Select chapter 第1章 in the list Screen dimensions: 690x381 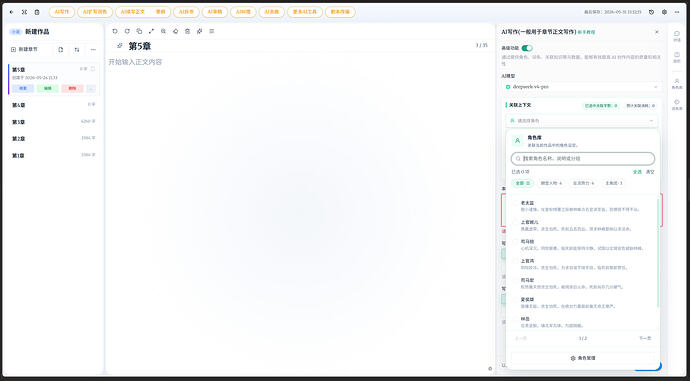point(54,155)
